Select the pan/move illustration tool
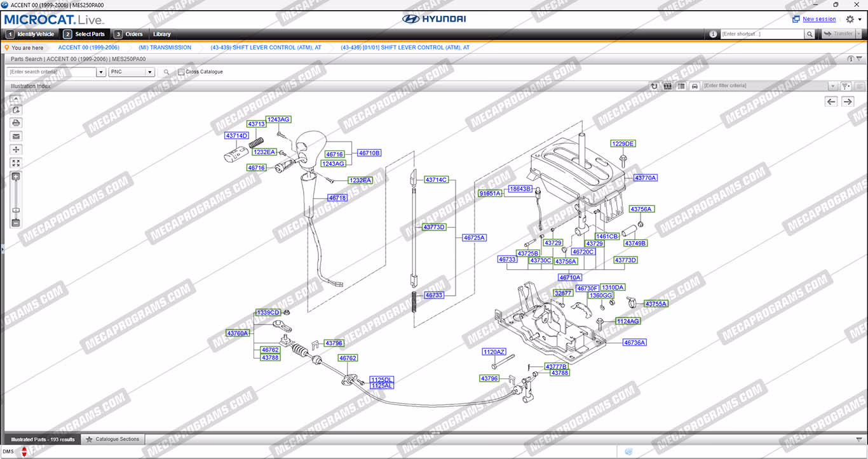Screen dimensions: 868x459 pyautogui.click(x=16, y=150)
